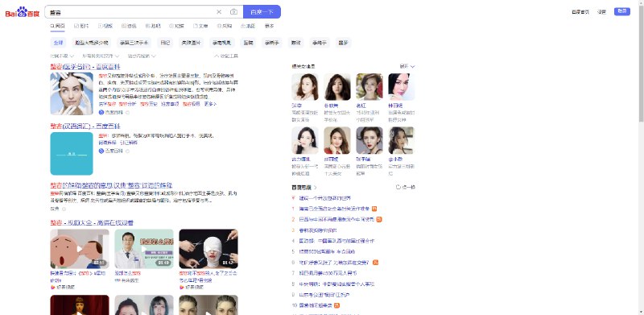
Task: Switch to the 贴吧 tab
Action: 153,26
